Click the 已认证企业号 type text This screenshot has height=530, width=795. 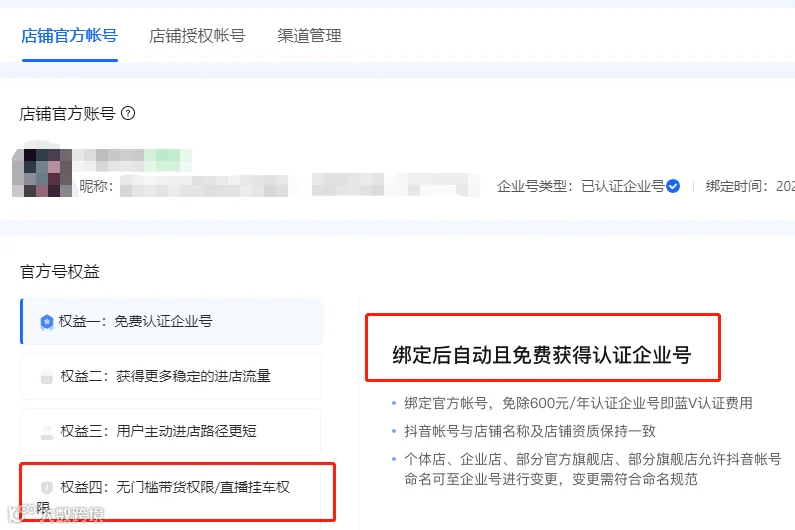(623, 186)
